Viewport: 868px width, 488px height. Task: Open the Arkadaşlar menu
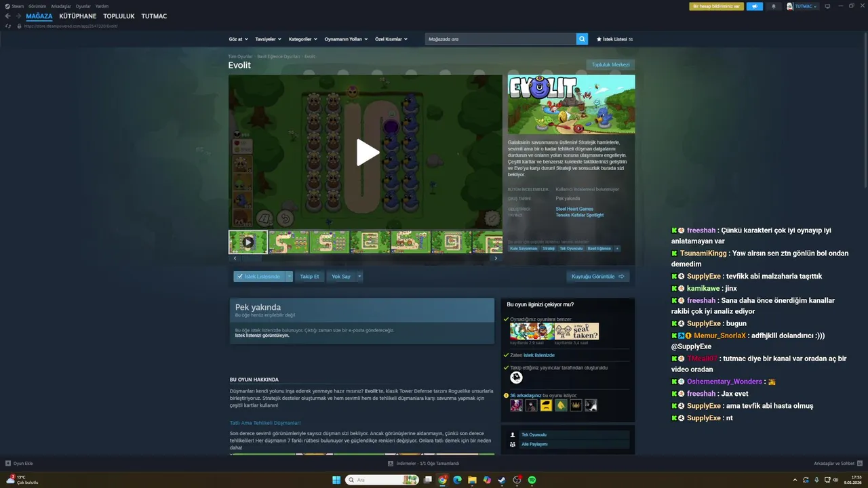pos(61,6)
